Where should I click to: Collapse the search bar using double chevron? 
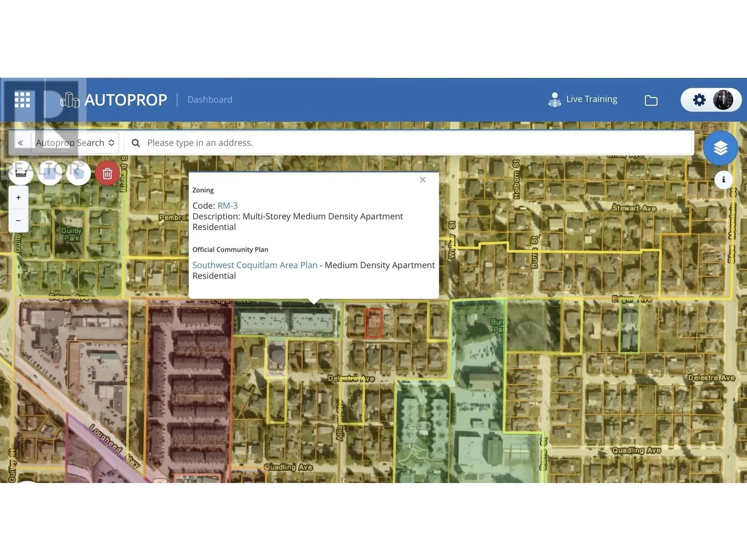(x=21, y=143)
